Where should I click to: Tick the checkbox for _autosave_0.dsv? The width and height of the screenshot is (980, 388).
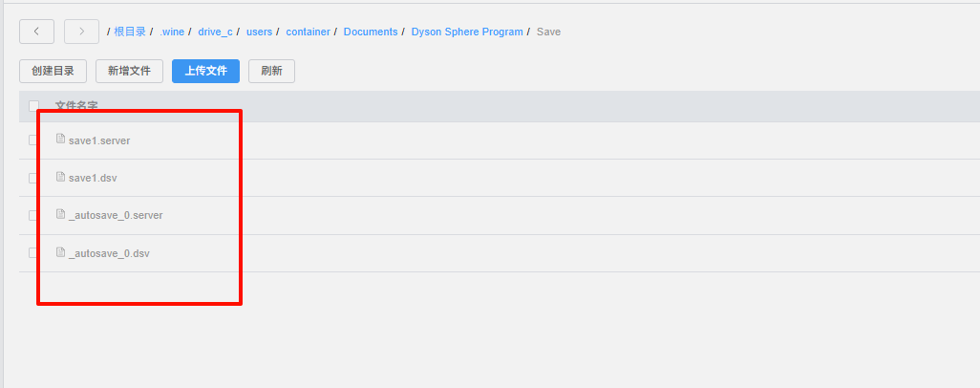(x=32, y=253)
